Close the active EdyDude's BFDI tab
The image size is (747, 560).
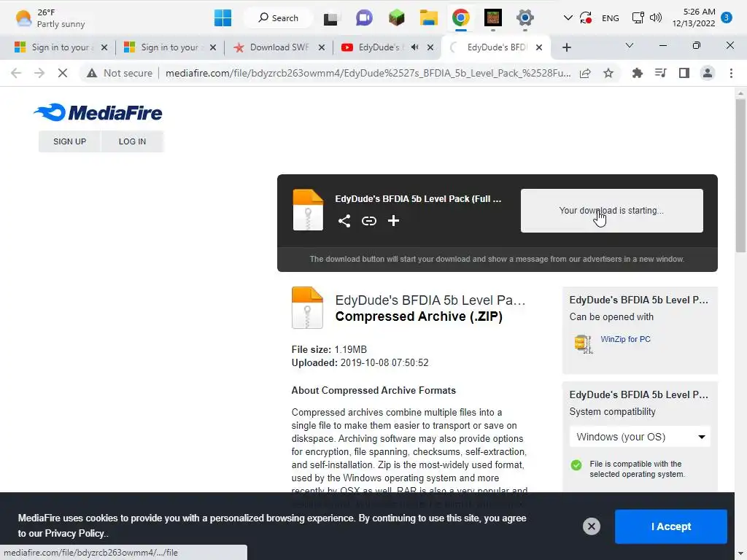pyautogui.click(x=539, y=47)
